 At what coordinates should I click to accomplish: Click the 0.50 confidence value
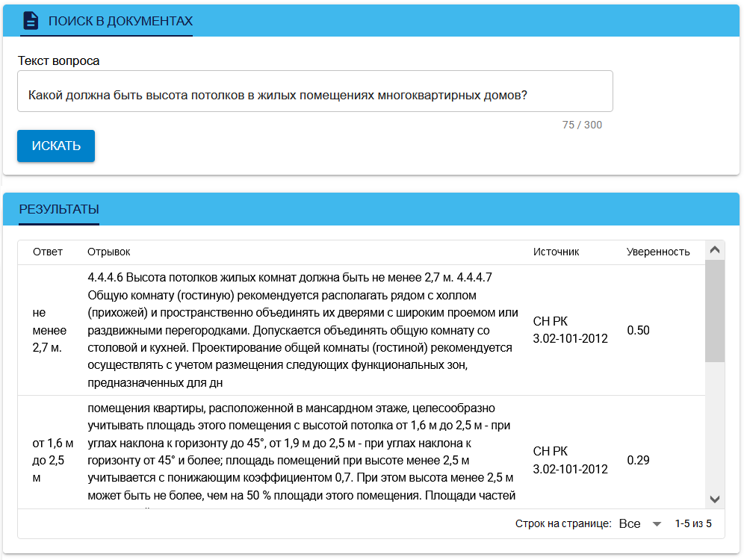[x=638, y=330]
